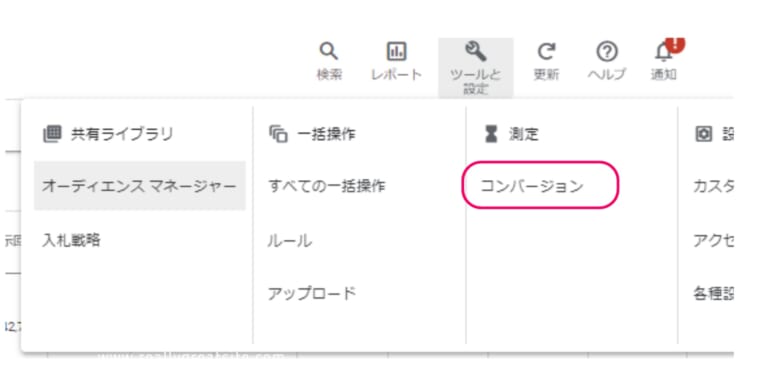
Task: Select 入札戦略 from shared library
Action: click(x=72, y=240)
